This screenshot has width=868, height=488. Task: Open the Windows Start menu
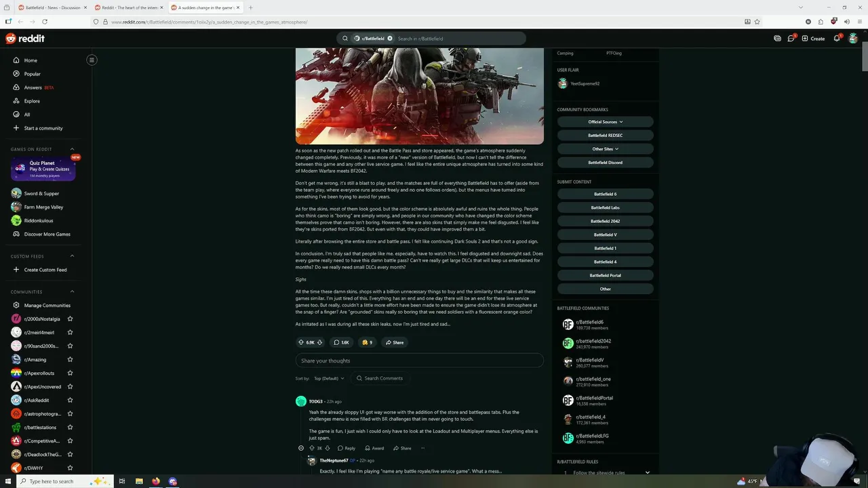pyautogui.click(x=8, y=481)
